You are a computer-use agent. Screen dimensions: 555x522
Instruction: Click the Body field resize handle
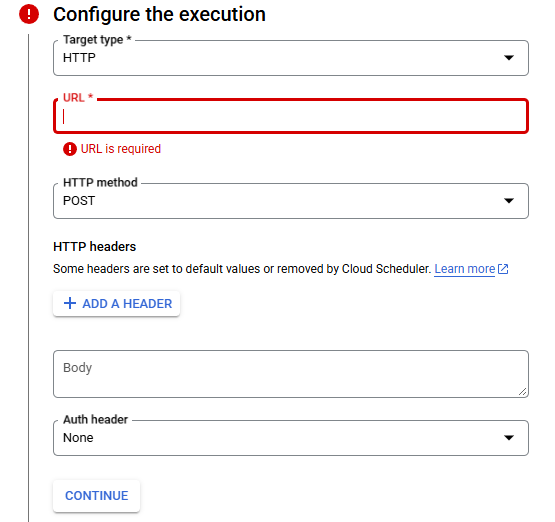click(x=522, y=391)
